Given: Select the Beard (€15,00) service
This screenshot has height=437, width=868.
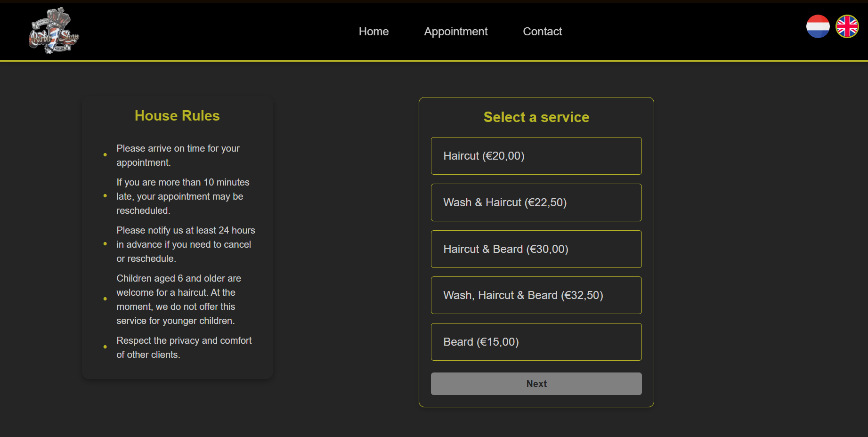Looking at the screenshot, I should (x=536, y=341).
